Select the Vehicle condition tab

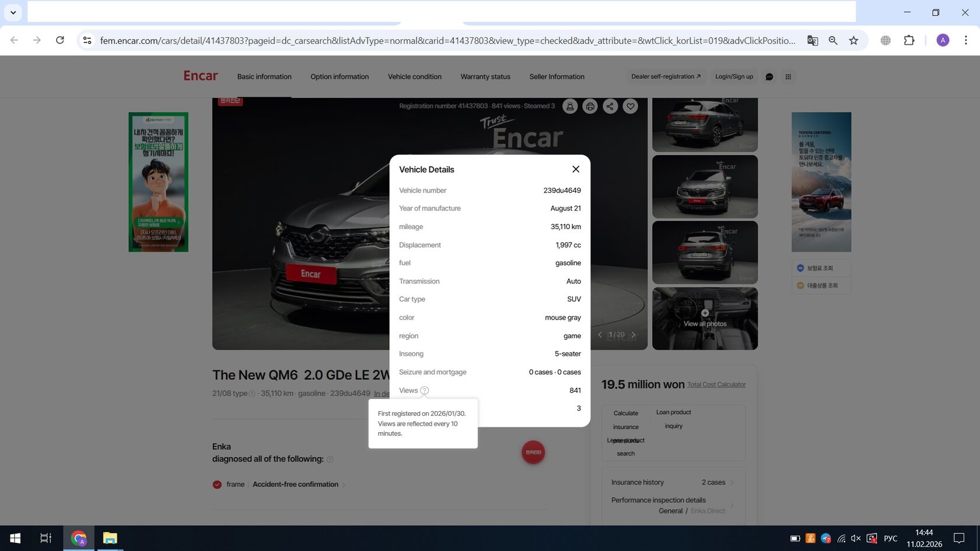(x=415, y=76)
